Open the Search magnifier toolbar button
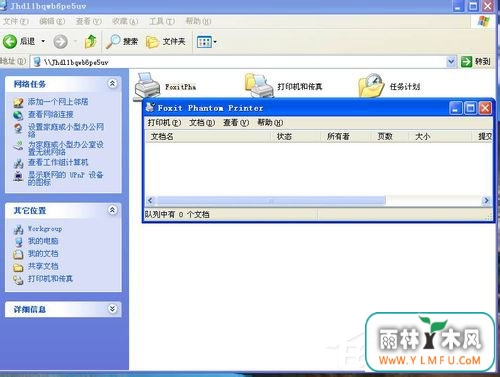 pyautogui.click(x=122, y=41)
